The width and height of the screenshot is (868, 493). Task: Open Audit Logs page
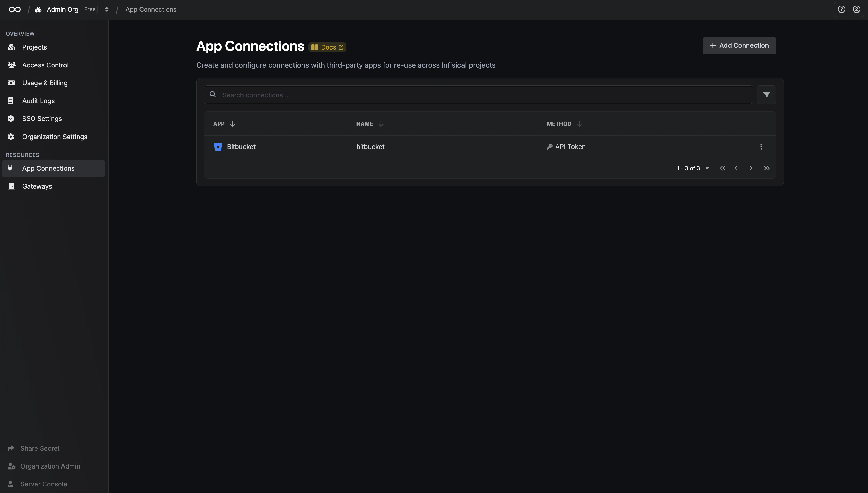click(x=54, y=101)
